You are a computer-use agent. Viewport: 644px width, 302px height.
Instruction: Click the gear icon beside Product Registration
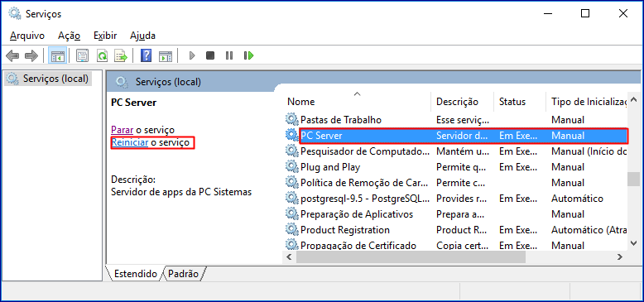point(291,230)
